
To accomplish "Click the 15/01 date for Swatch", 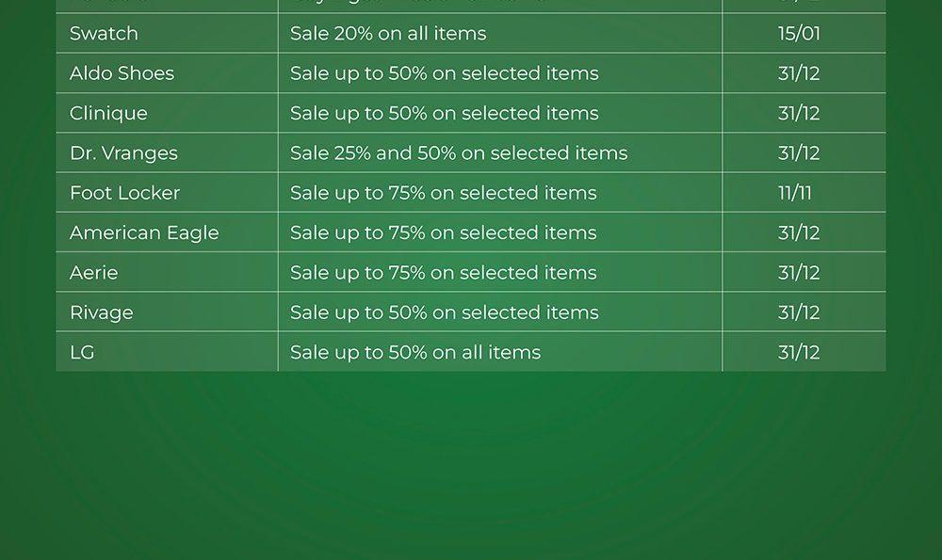I will click(799, 34).
